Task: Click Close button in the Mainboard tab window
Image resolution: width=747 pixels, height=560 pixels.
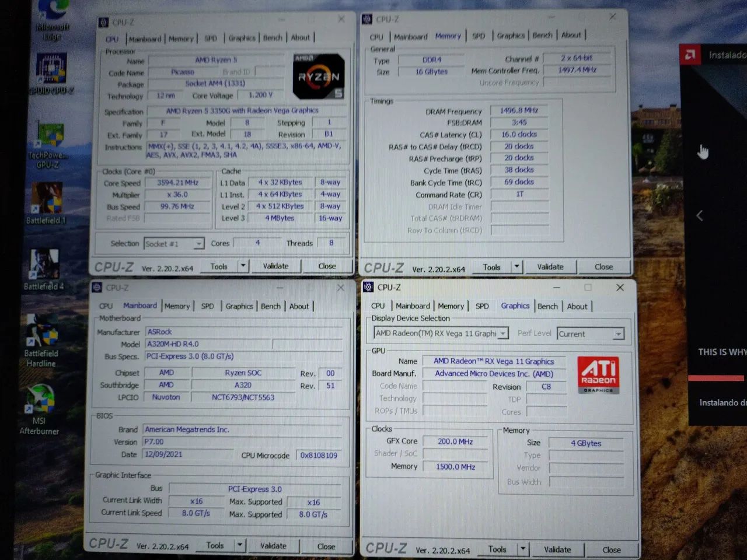Action: click(x=326, y=547)
